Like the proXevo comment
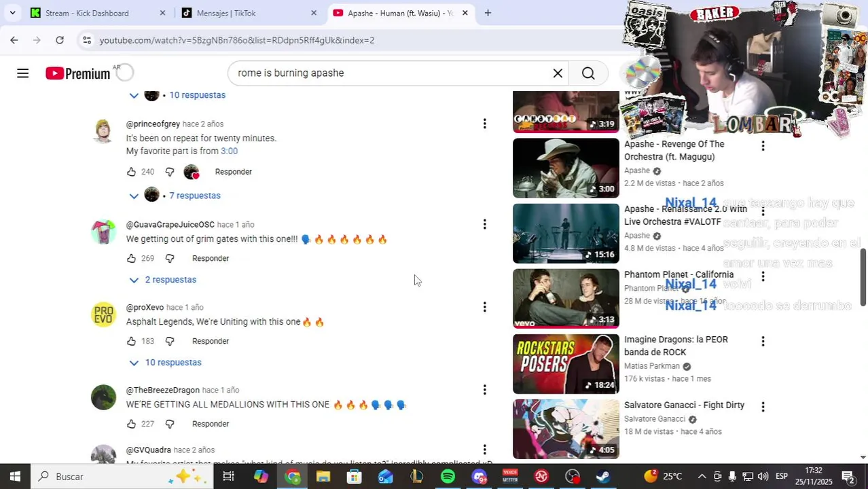This screenshot has width=868, height=489. (131, 342)
